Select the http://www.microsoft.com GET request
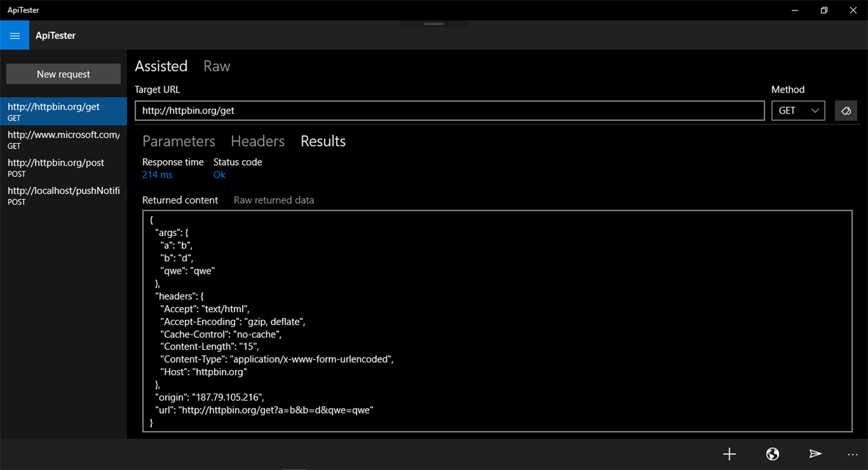Image resolution: width=868 pixels, height=470 pixels. pos(63,140)
